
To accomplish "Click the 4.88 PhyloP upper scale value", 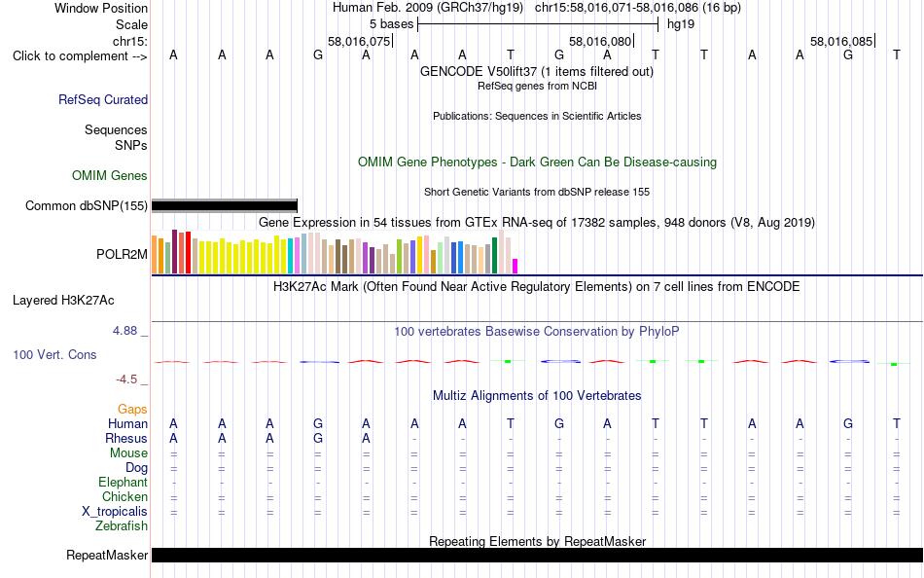I will 124,331.
